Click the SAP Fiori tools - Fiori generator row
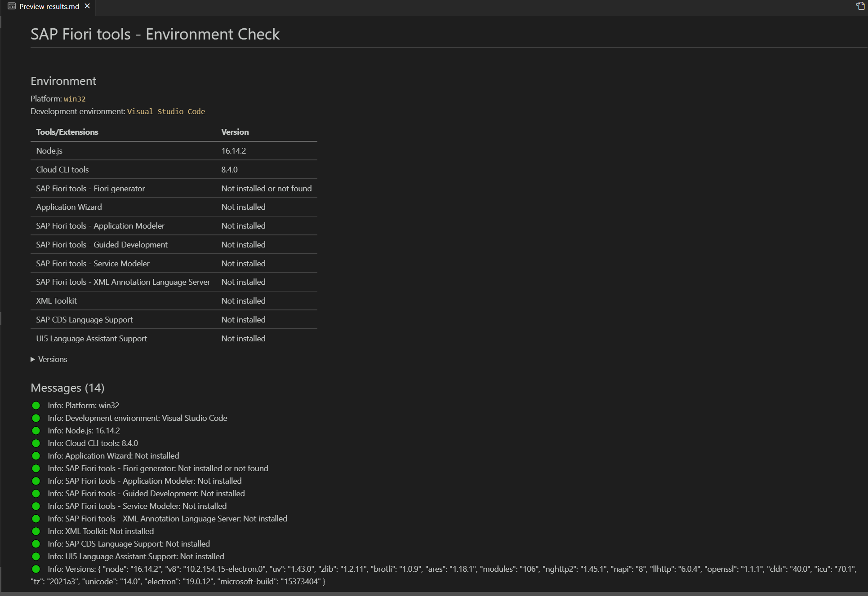The width and height of the screenshot is (868, 596). pyautogui.click(x=90, y=188)
